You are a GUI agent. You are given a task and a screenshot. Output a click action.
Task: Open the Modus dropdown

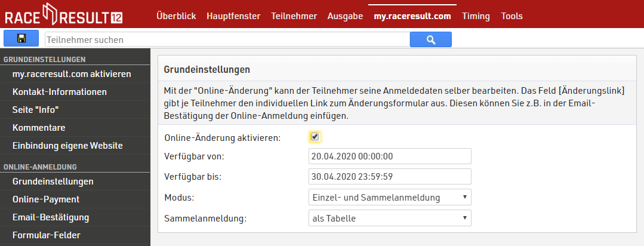(x=390, y=197)
